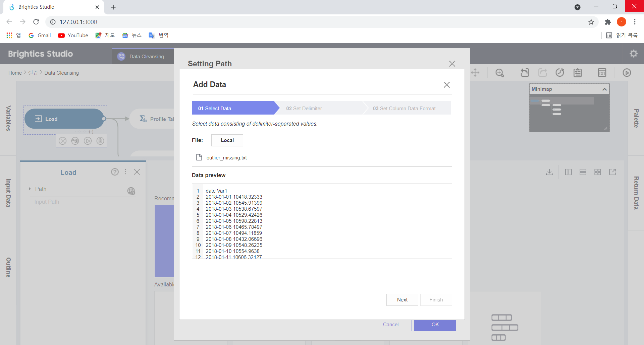
Task: Confirm with the OK button
Action: pyautogui.click(x=435, y=325)
